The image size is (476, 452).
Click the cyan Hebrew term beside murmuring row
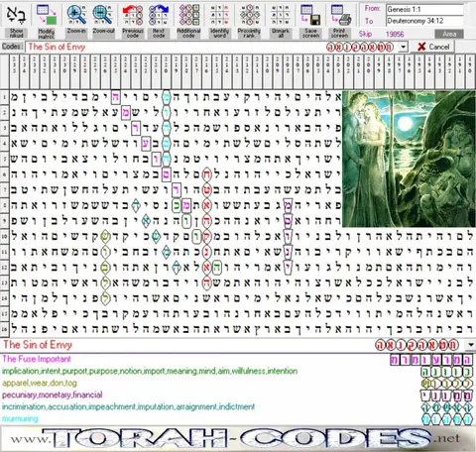click(x=447, y=419)
